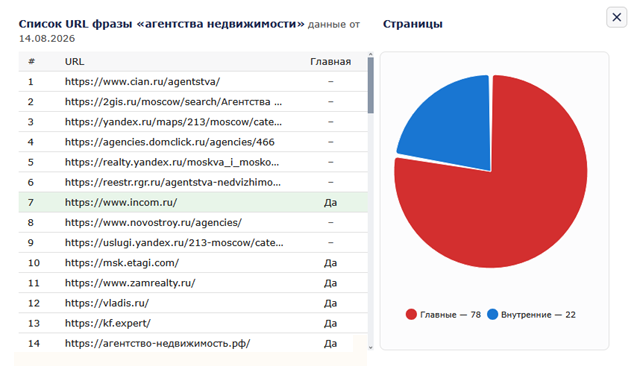
Task: Click row number 7 in the table
Action: [31, 203]
